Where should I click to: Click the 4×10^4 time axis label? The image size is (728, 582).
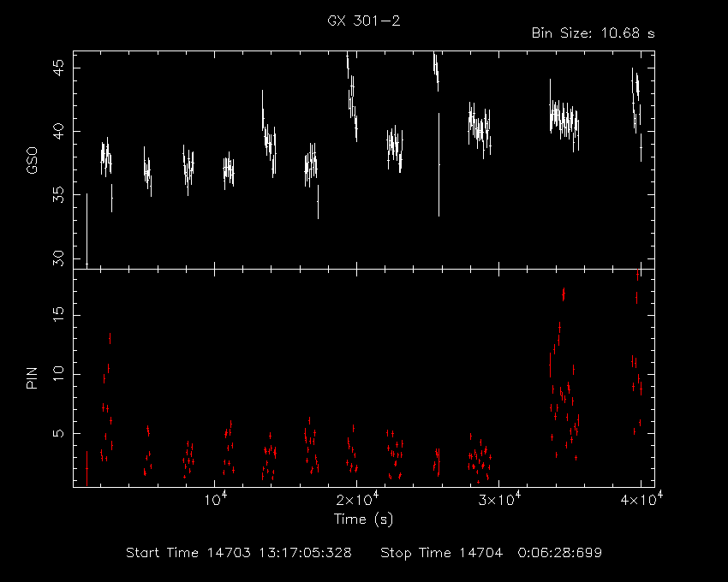(x=641, y=500)
